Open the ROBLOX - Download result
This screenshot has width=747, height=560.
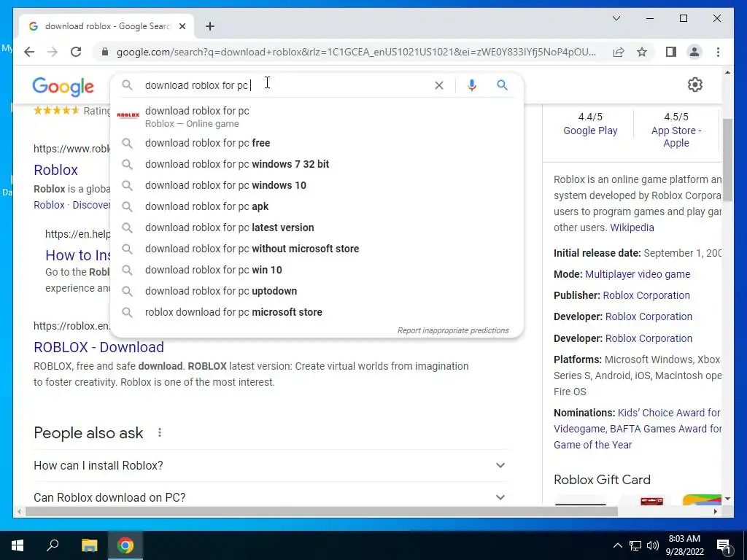98,347
